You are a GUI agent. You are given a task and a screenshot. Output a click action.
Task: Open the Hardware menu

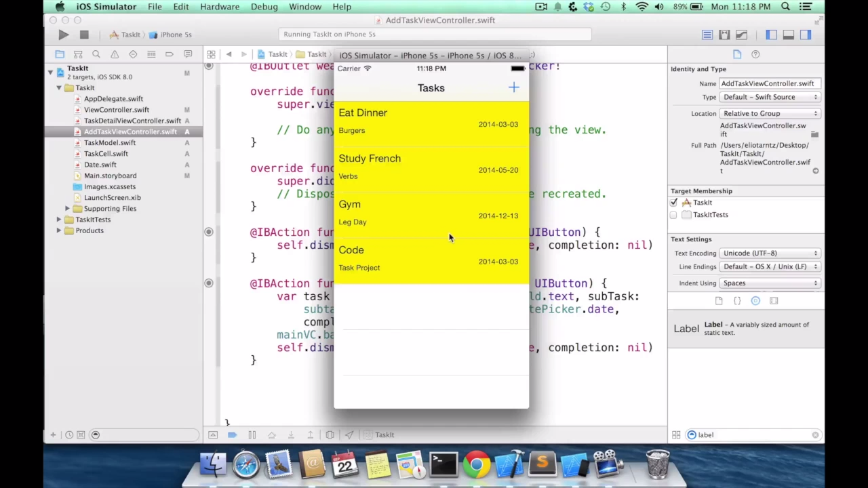[220, 7]
